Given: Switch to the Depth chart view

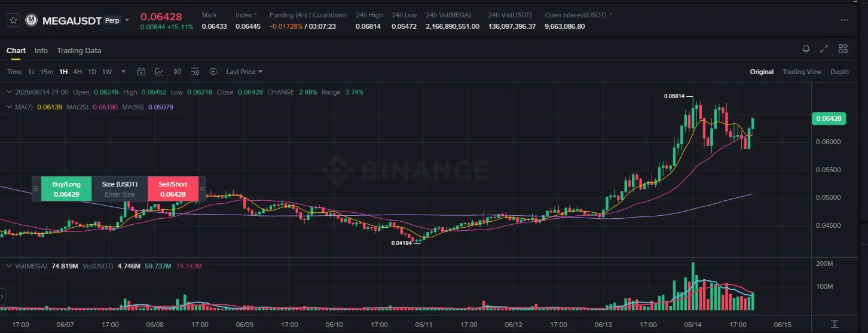Looking at the screenshot, I should (839, 72).
